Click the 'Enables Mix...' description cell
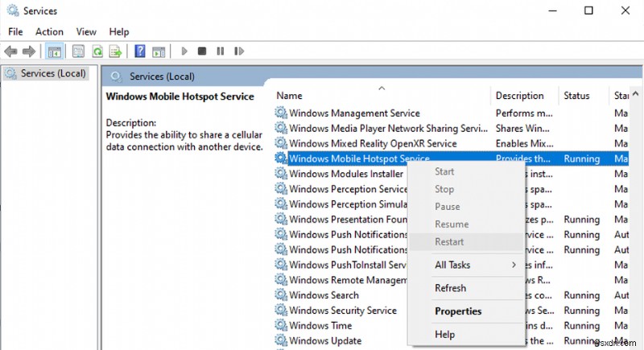Image resolution: width=644 pixels, height=350 pixels. tap(525, 143)
